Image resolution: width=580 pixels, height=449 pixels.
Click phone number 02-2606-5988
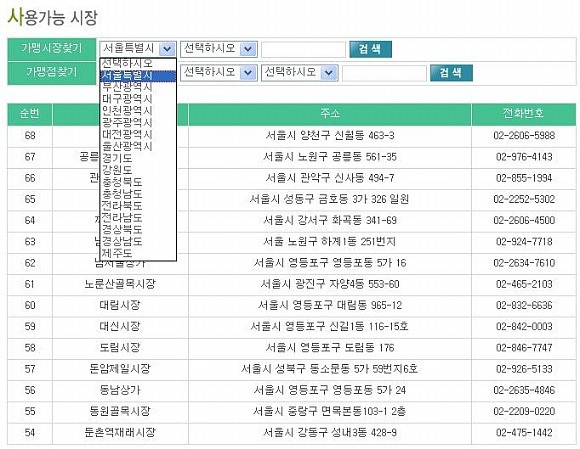524,135
